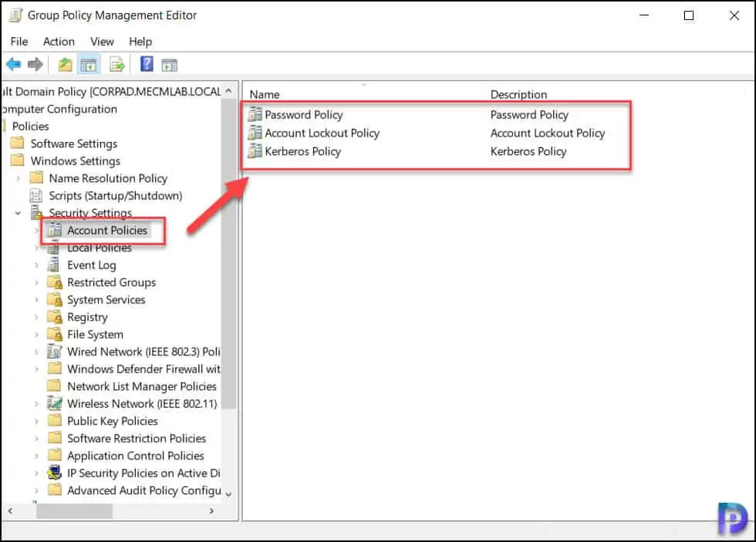Expand the System Services tree node
Viewport: 756px width, 542px height.
click(x=36, y=300)
